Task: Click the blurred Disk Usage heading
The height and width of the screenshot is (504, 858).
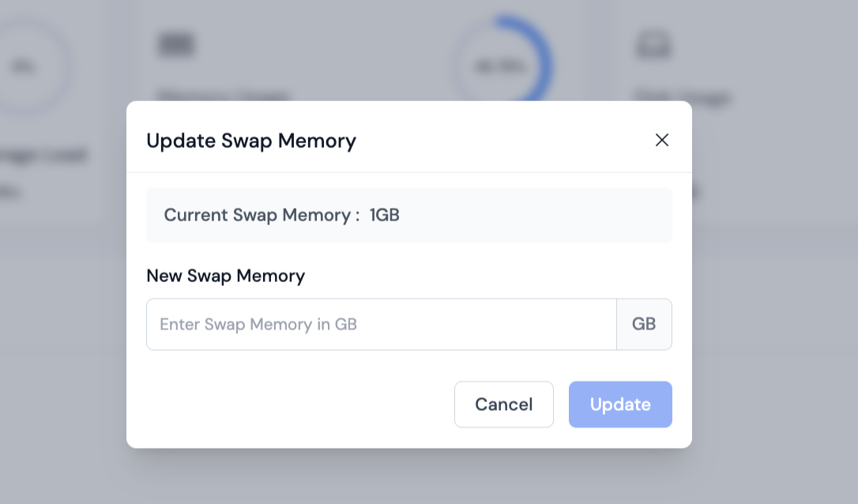Action: pyautogui.click(x=683, y=96)
